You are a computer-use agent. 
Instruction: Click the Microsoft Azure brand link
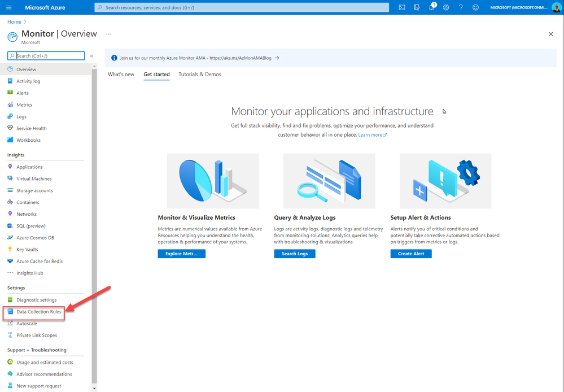pos(45,7)
